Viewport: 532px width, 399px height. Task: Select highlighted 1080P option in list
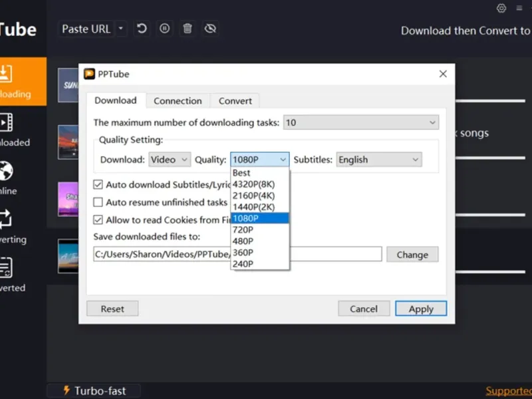click(x=259, y=218)
